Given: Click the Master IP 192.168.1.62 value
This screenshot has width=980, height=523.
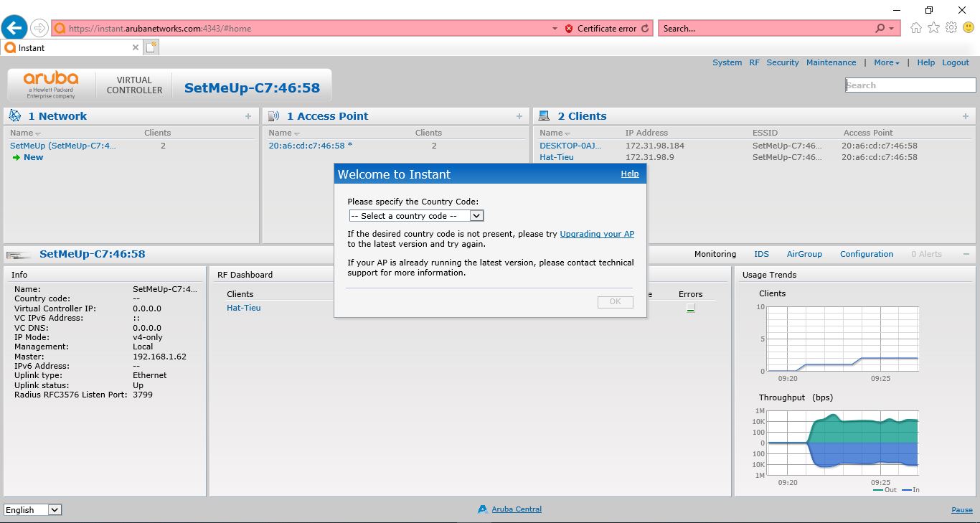Looking at the screenshot, I should pos(159,357).
